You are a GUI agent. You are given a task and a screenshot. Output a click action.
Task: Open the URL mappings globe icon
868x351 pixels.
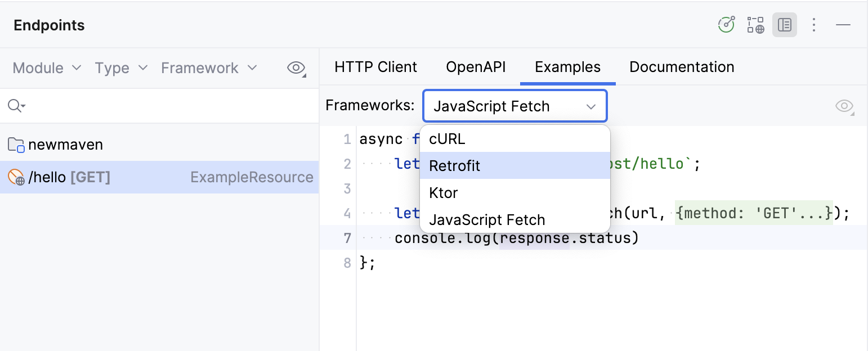click(755, 25)
